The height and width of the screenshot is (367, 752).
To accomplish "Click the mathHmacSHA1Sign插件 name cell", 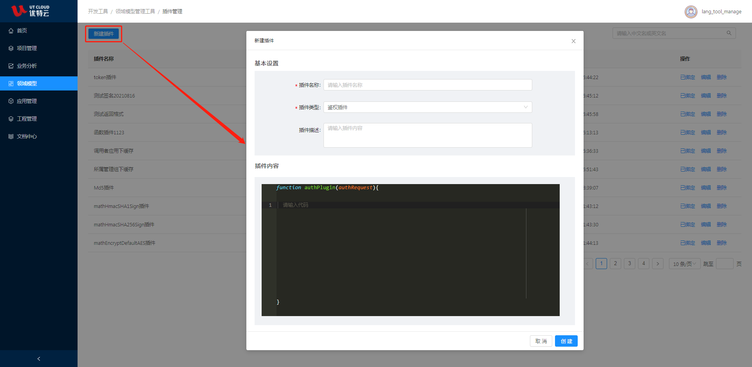I will click(x=121, y=206).
